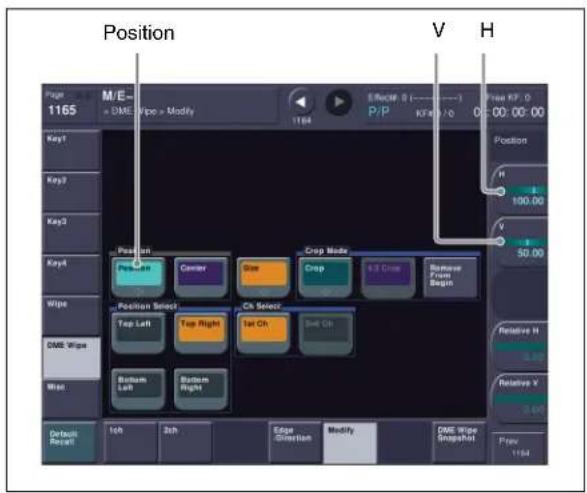Adjust the H parameter value 100.00

coord(520,189)
